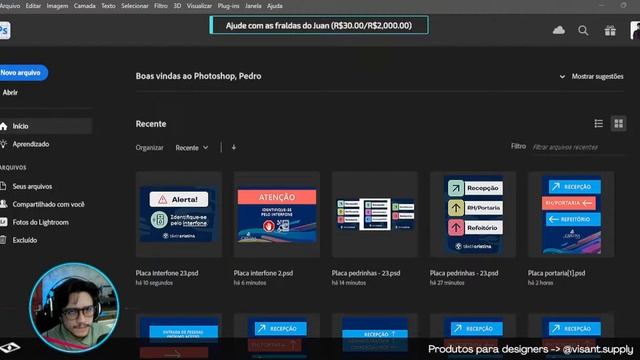Viewport: 640px width, 360px height.
Task: Open Imagem menu
Action: [57, 6]
